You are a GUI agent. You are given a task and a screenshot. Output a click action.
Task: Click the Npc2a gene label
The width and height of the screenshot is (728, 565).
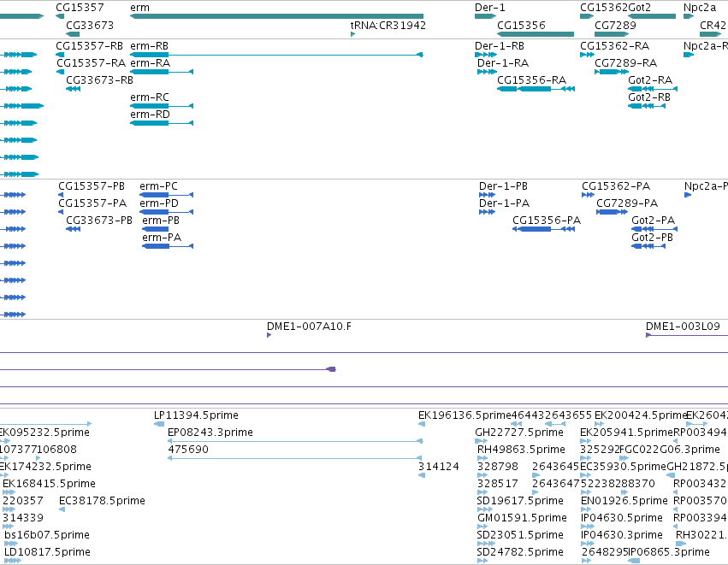pyautogui.click(x=700, y=8)
